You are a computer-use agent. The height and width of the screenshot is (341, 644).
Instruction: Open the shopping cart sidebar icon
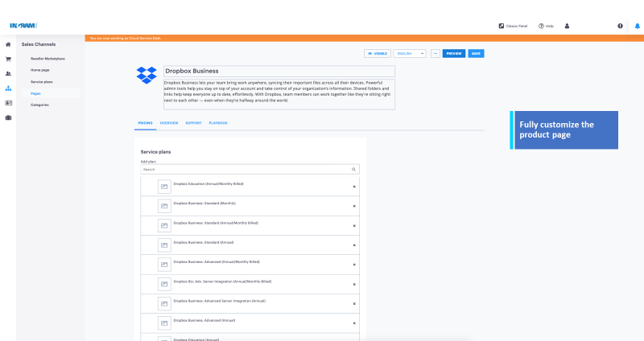(x=8, y=59)
